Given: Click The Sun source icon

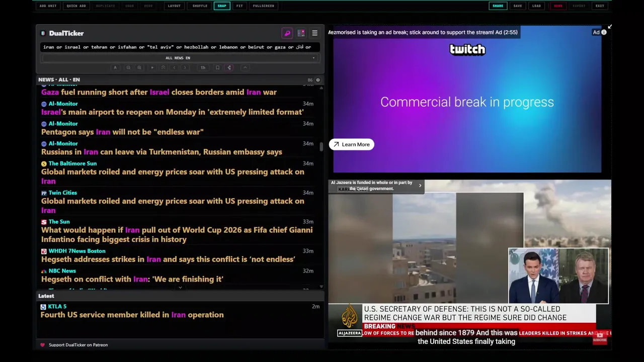Looking at the screenshot, I should coord(44,222).
